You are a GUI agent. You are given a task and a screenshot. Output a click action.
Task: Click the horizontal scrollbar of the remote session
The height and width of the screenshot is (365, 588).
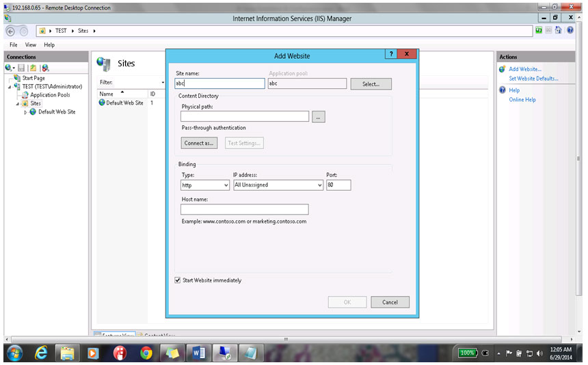(286, 339)
